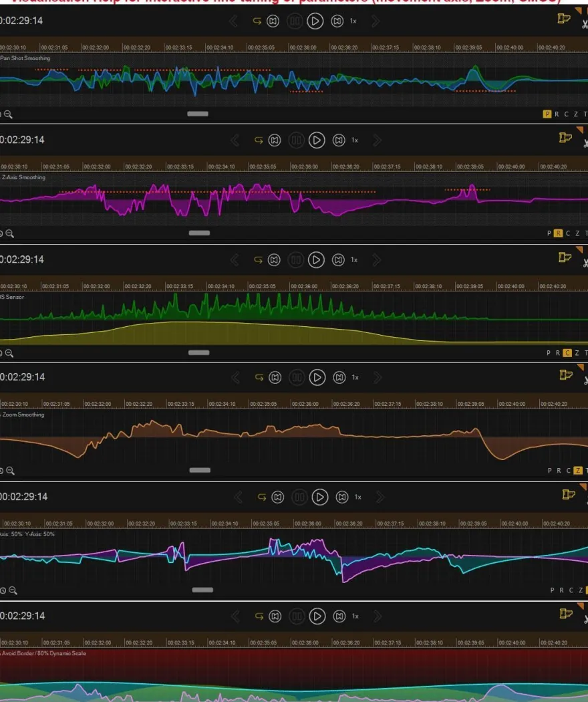Select the C tab in Pan Shot Smoothing panel
Screen dimensions: 588x702
click(566, 114)
